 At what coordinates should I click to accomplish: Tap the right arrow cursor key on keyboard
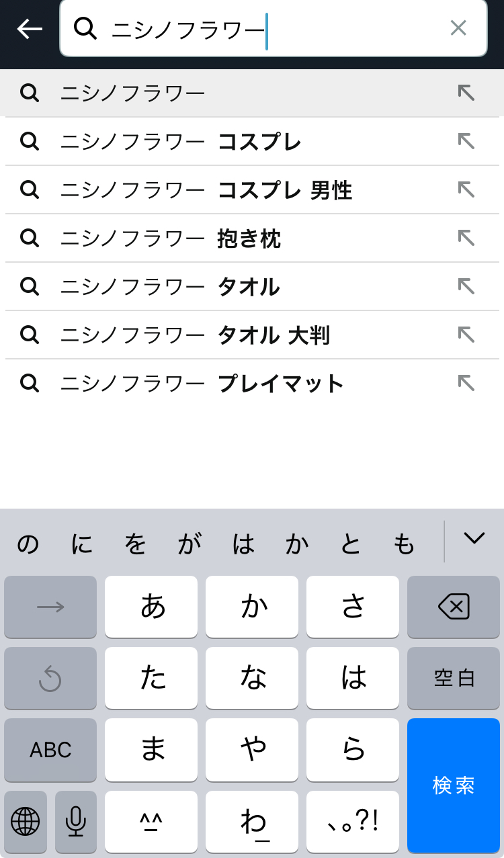click(x=50, y=607)
